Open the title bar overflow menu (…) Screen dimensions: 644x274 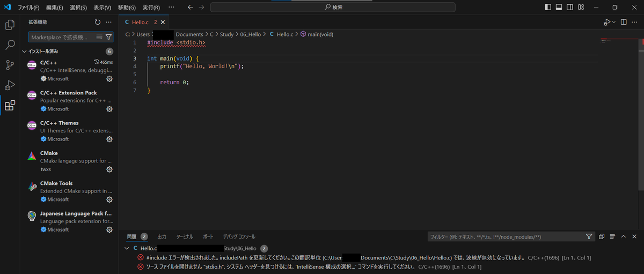point(171,8)
